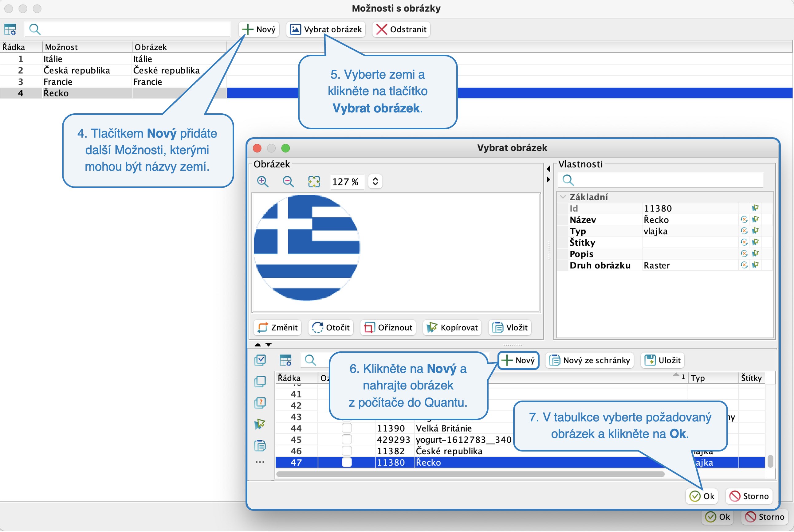Click the Vlastnosti search field
Viewport: 794px width, 532px height.
(x=661, y=180)
